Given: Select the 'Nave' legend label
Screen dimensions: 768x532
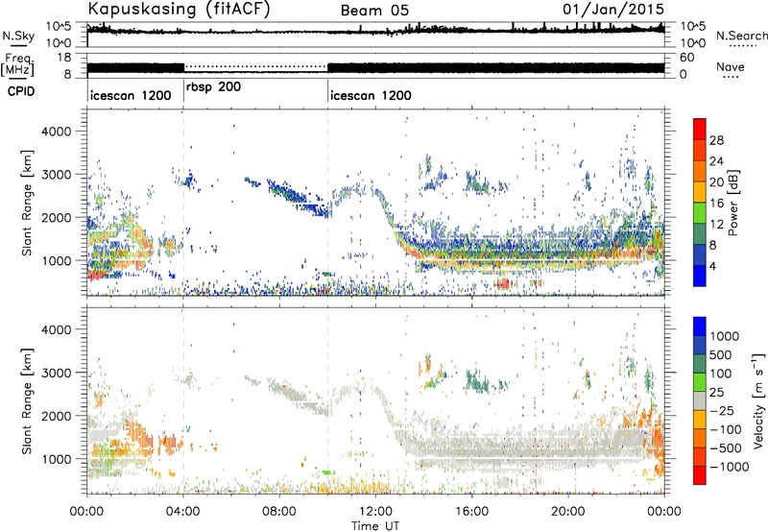Looking at the screenshot, I should point(730,67).
